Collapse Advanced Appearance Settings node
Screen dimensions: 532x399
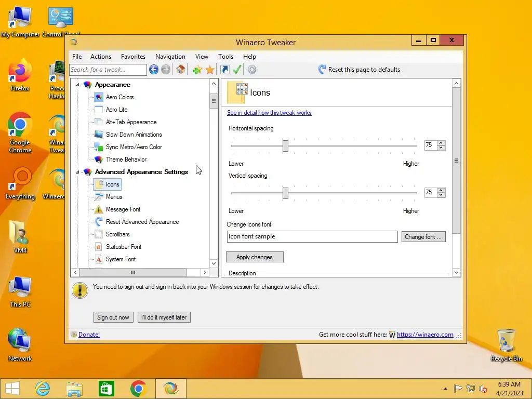point(77,172)
